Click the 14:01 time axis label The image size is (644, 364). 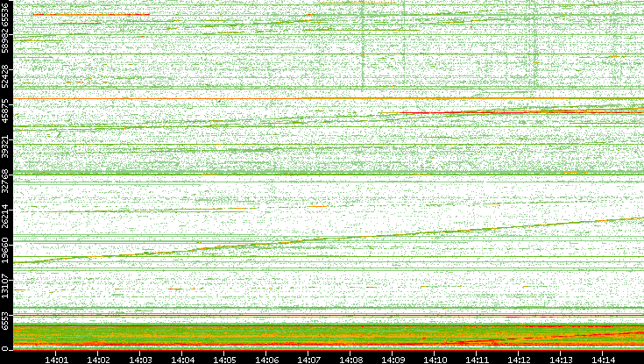56,360
